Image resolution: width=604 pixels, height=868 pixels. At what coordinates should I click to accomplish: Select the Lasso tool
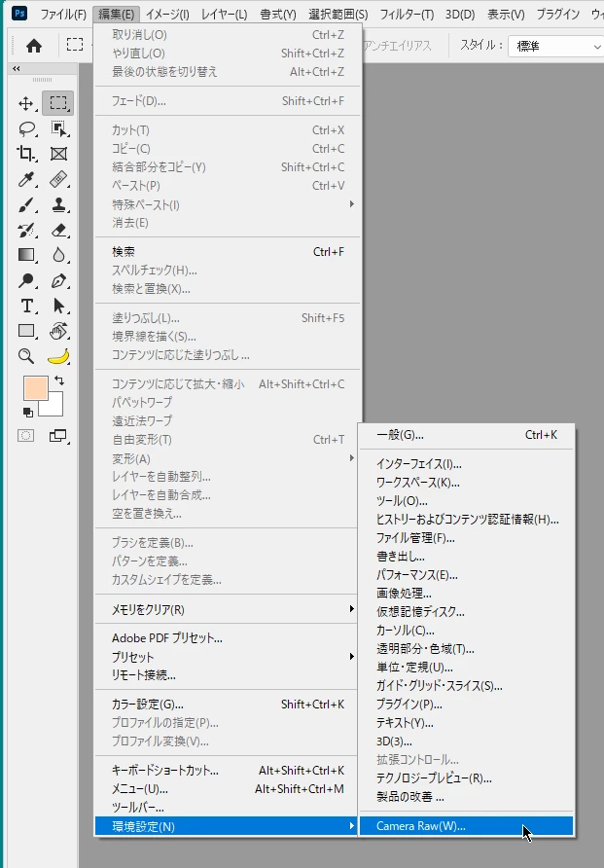pyautogui.click(x=26, y=128)
